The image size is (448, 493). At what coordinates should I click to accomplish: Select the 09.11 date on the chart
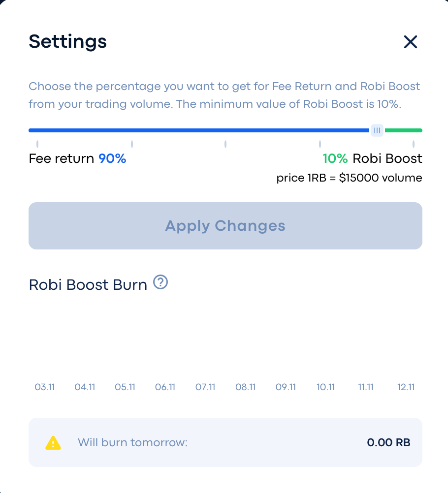(x=286, y=387)
